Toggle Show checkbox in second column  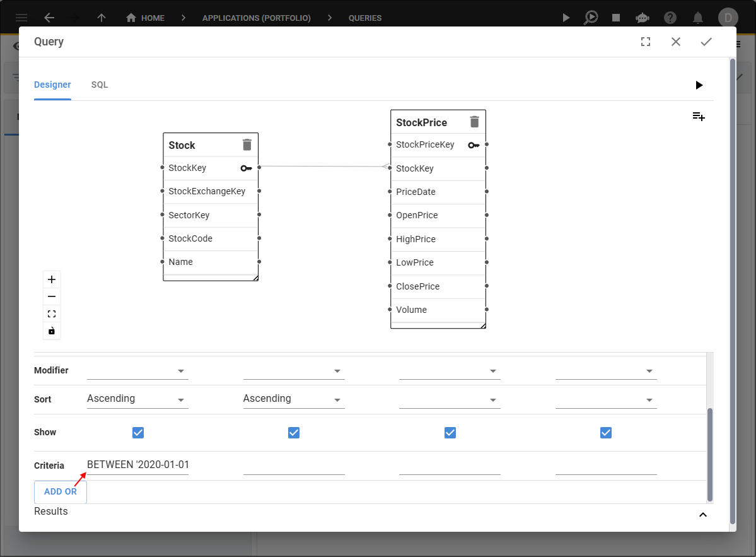tap(294, 433)
